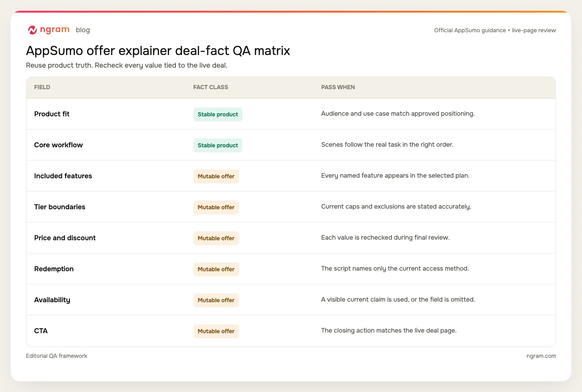Click Stable product badge in Product fit row

pos(218,114)
